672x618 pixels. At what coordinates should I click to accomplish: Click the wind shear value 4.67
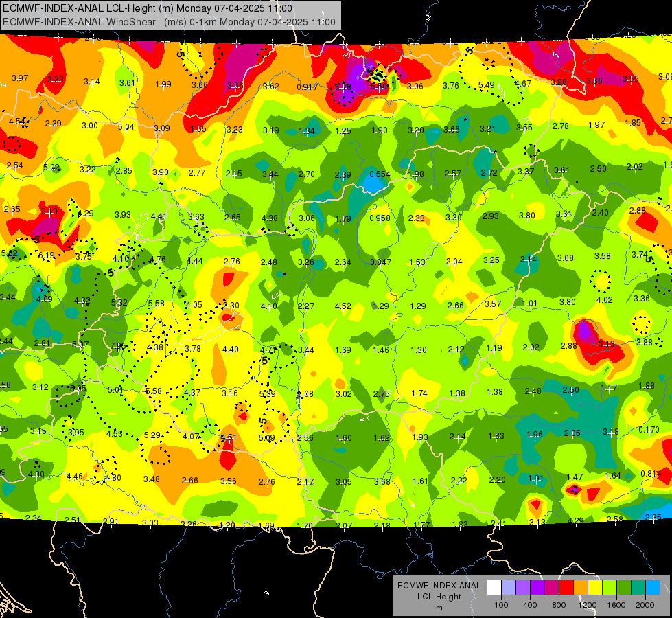click(x=523, y=84)
